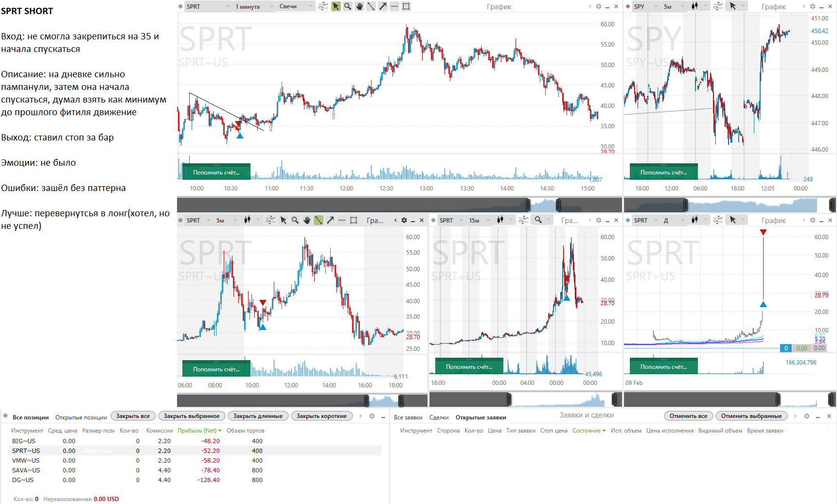Select cursor tool in SPRT 1-minute chart
The height and width of the screenshot is (504, 837).
336,6
